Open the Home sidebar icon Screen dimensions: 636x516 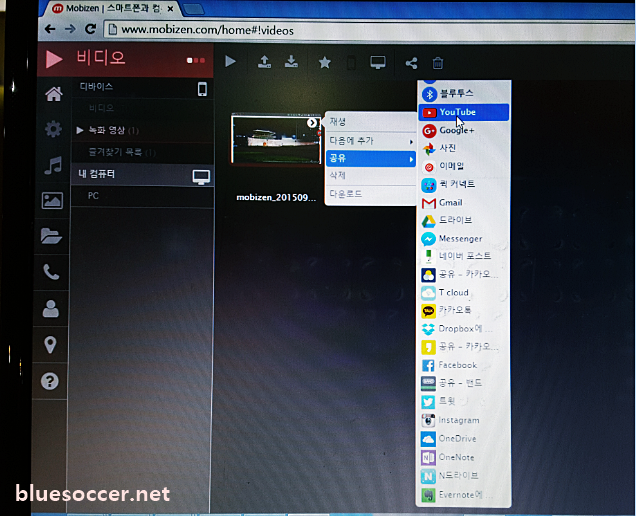click(x=54, y=94)
